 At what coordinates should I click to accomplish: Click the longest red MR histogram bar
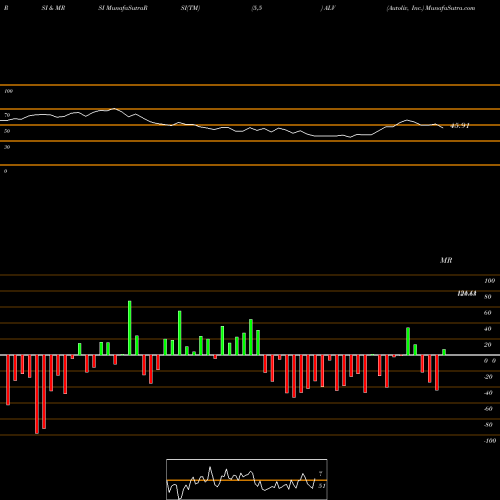coord(37,394)
